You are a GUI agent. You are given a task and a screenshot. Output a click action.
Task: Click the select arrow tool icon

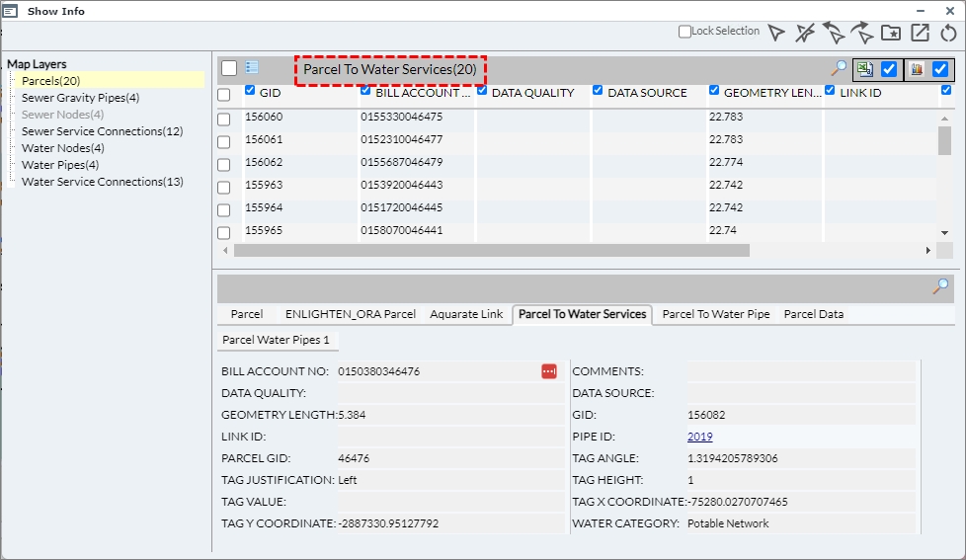point(777,33)
